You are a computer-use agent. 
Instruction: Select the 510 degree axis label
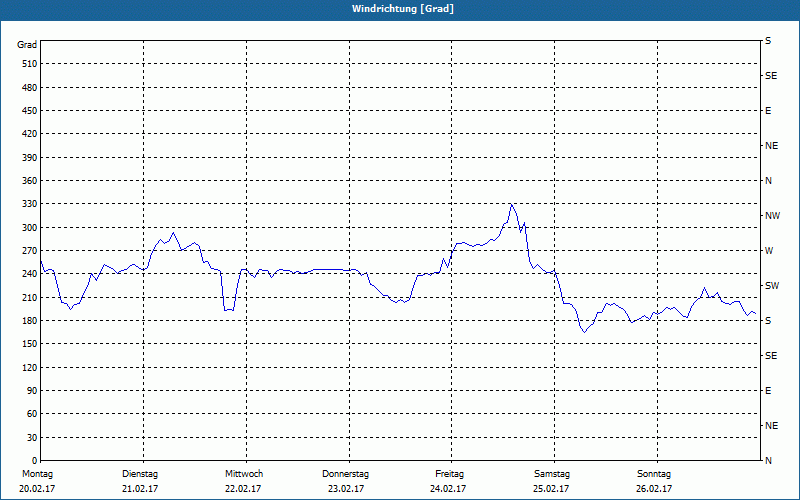coord(30,64)
